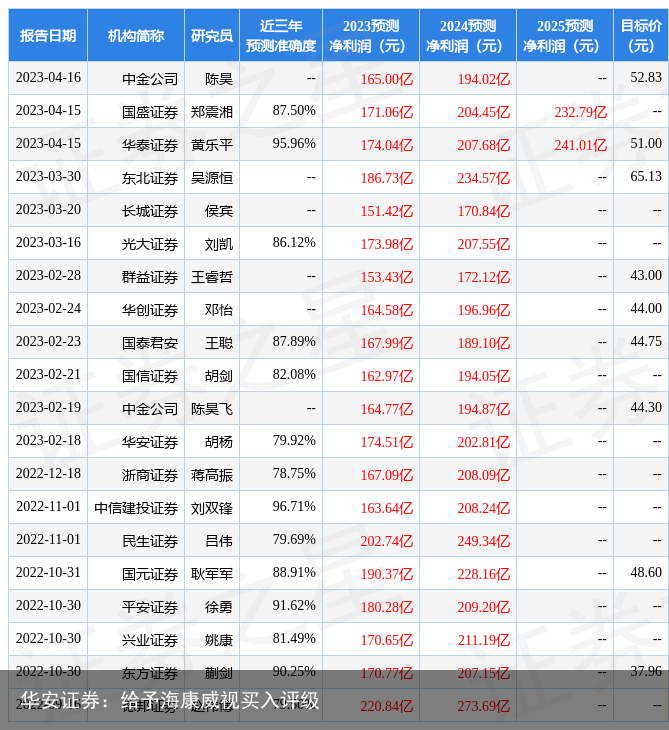Viewport: 669px width, 730px height.
Task: Click 2023 profit value 151.42亿
Action: coord(387,211)
